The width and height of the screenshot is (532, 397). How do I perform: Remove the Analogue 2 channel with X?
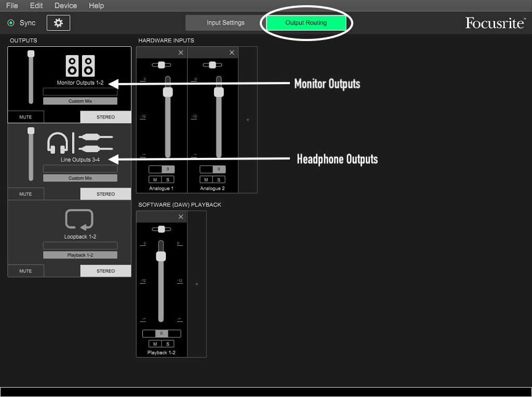[232, 52]
